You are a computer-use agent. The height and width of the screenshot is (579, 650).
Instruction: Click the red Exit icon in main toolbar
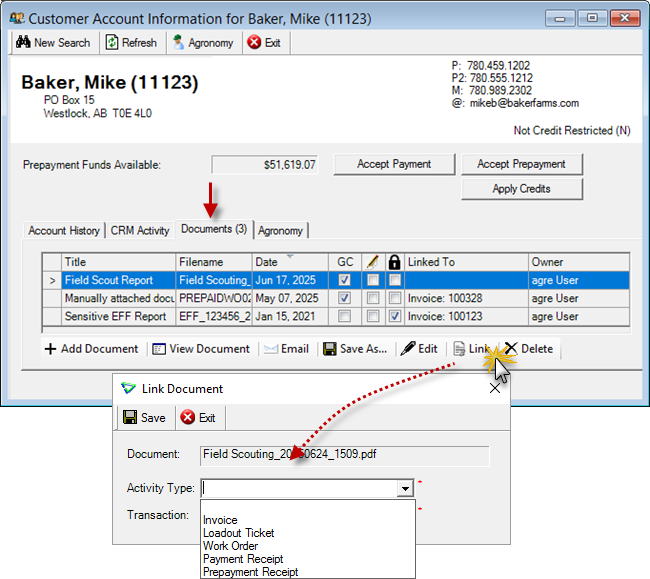[254, 42]
